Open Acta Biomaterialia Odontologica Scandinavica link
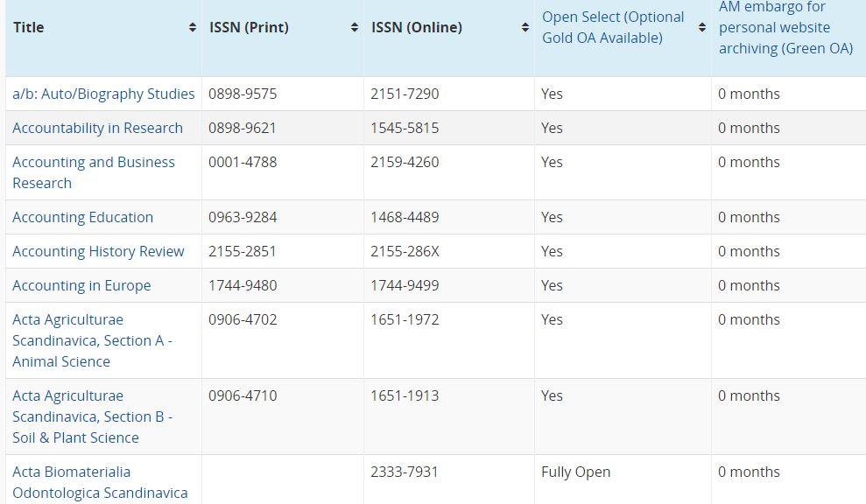 100,482
